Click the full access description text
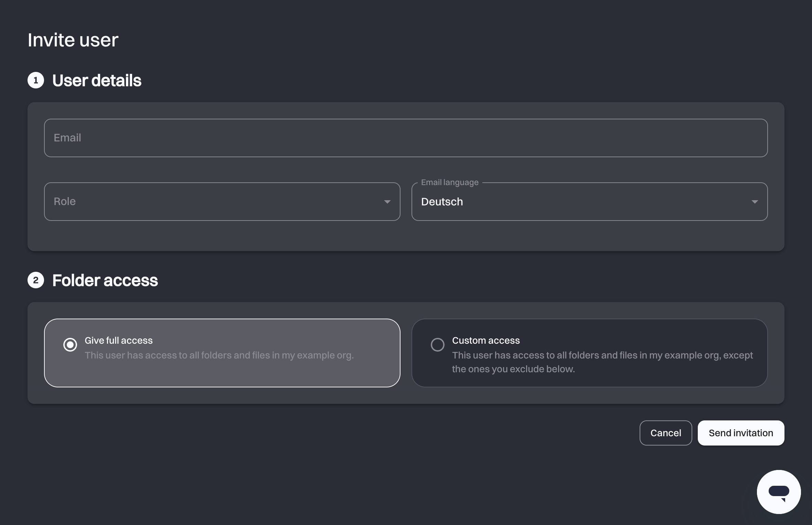This screenshot has width=812, height=525. pyautogui.click(x=219, y=355)
